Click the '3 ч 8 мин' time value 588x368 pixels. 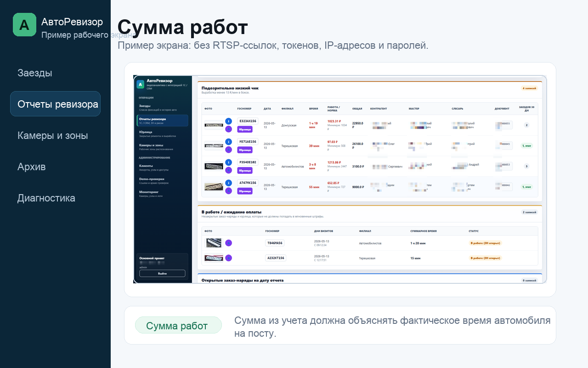[x=313, y=166]
